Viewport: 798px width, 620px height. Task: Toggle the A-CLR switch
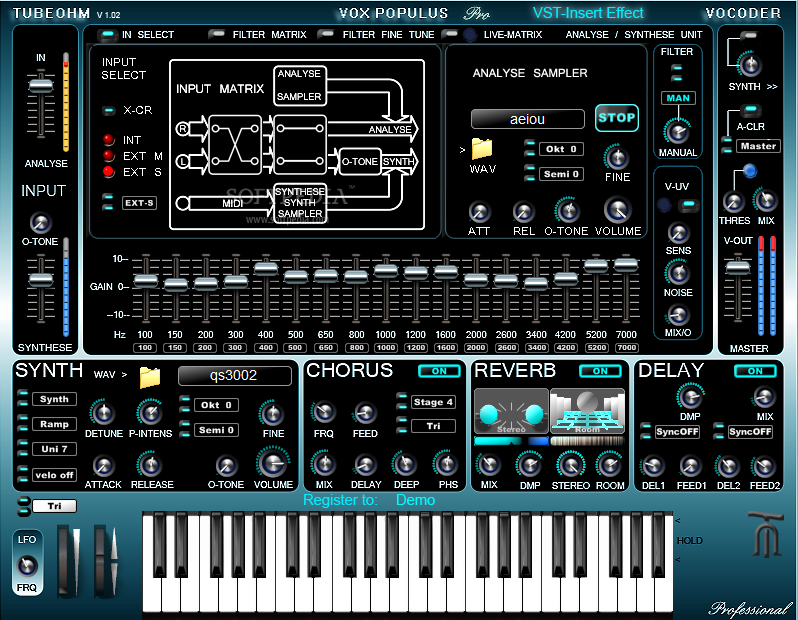(751, 110)
